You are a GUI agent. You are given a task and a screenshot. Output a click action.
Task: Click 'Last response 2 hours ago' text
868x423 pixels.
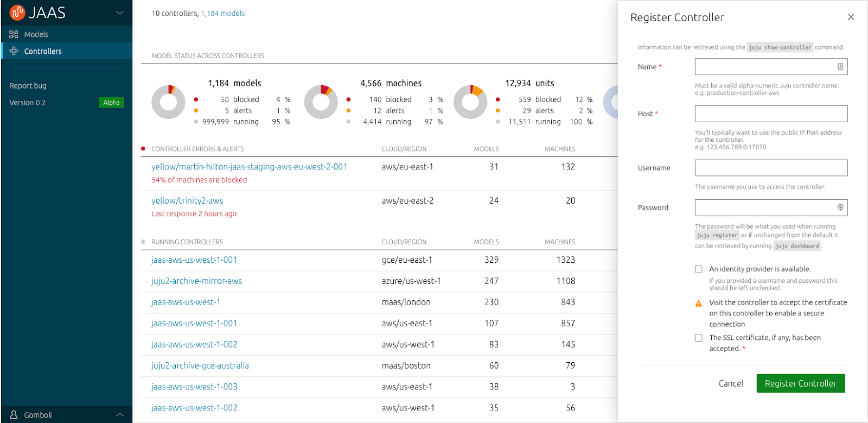pos(194,213)
